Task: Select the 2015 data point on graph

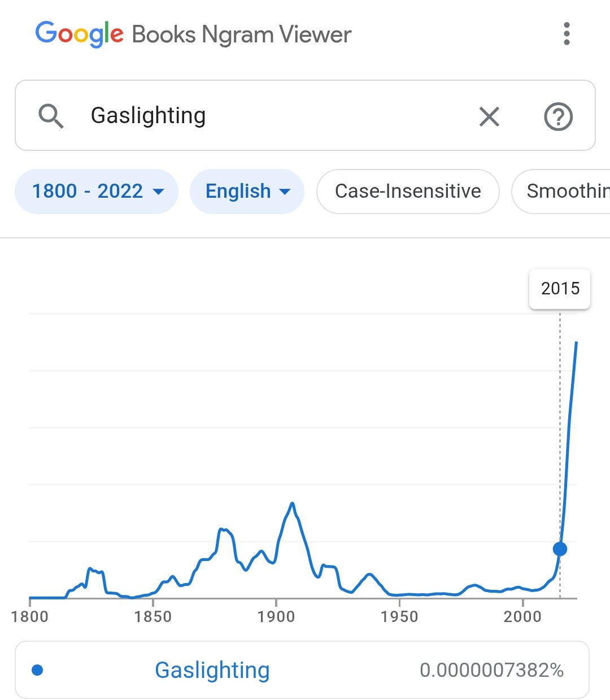Action: point(560,549)
